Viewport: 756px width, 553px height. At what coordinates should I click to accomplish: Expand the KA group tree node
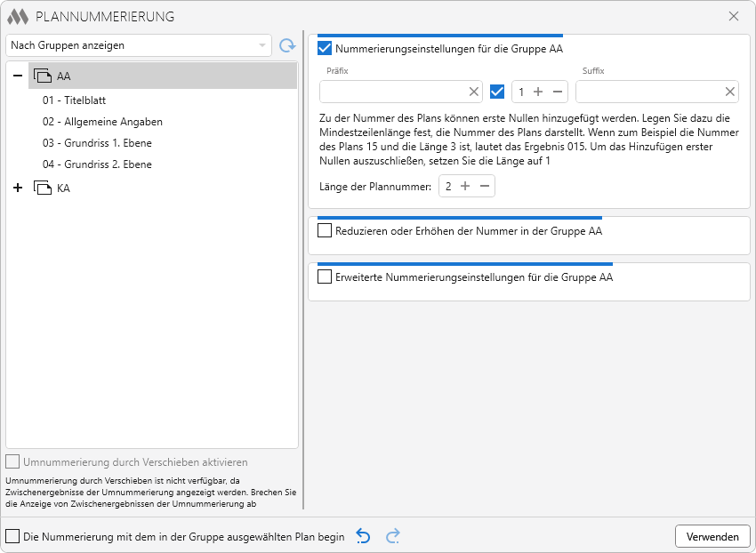click(18, 188)
